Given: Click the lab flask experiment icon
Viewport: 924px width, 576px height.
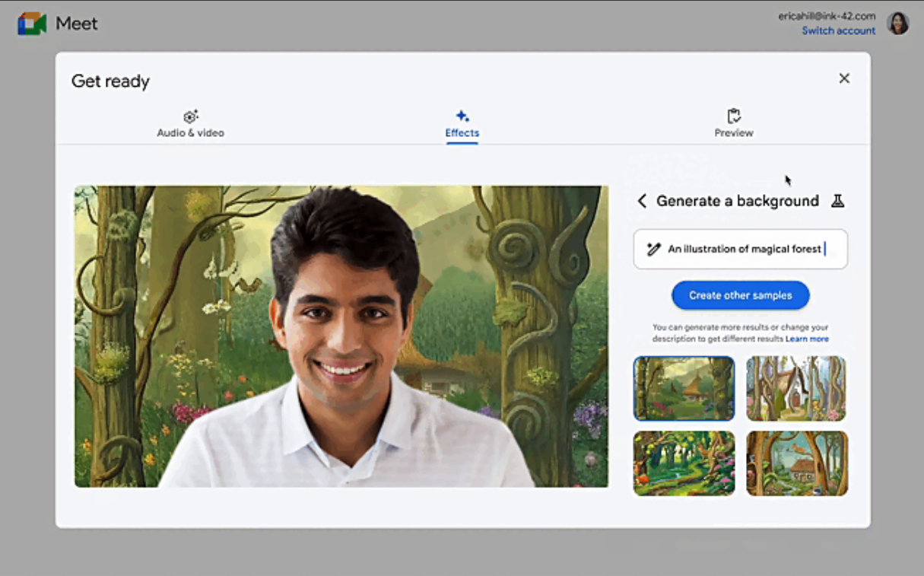Looking at the screenshot, I should click(837, 200).
